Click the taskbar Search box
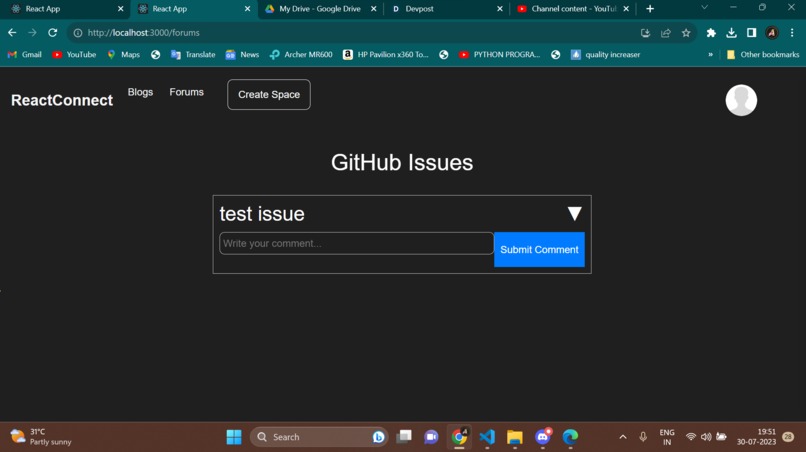This screenshot has width=806, height=452. click(319, 437)
